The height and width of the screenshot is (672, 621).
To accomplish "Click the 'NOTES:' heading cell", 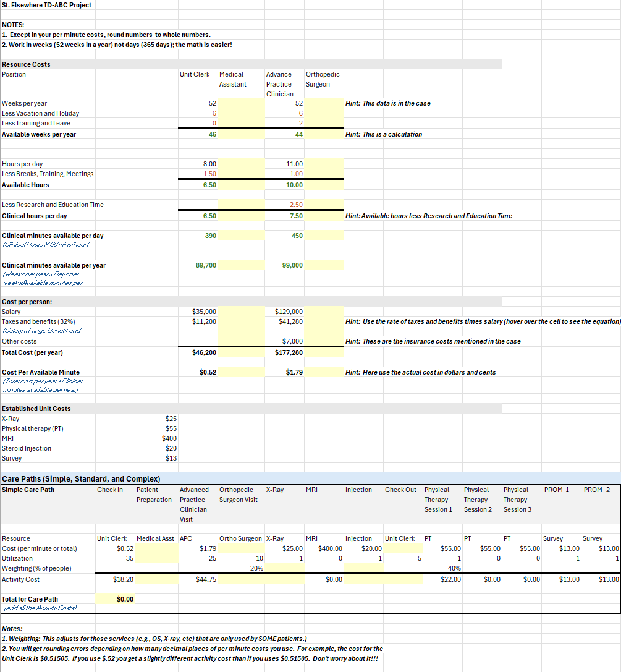I will (x=13, y=25).
